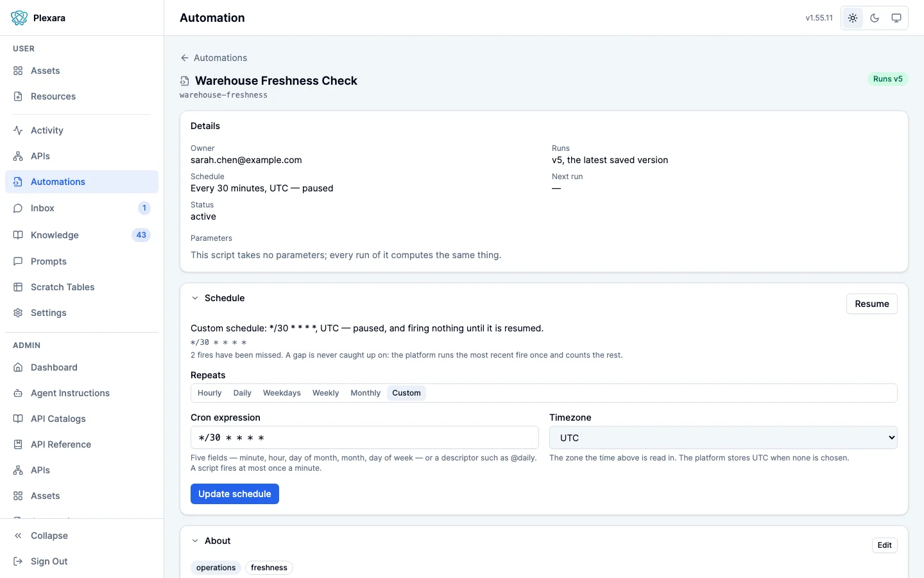Click the freshness tag
Screen dimensions: 924x578
tap(269, 568)
